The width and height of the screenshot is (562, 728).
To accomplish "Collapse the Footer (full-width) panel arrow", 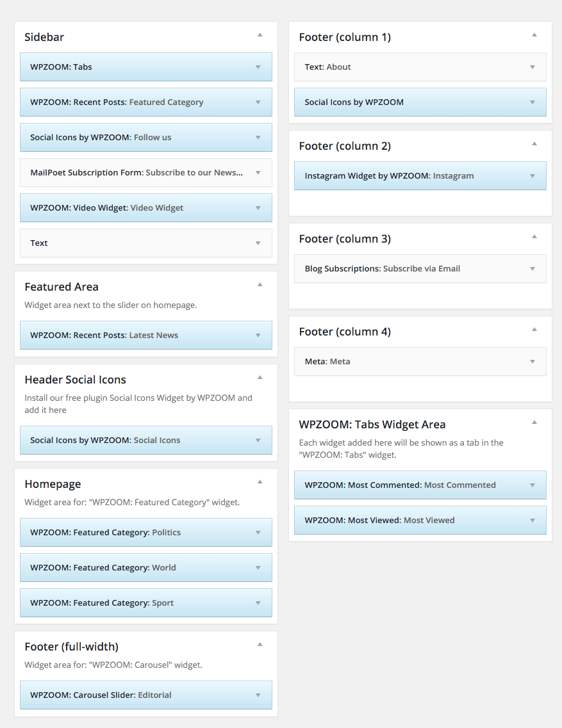I will pos(260,644).
